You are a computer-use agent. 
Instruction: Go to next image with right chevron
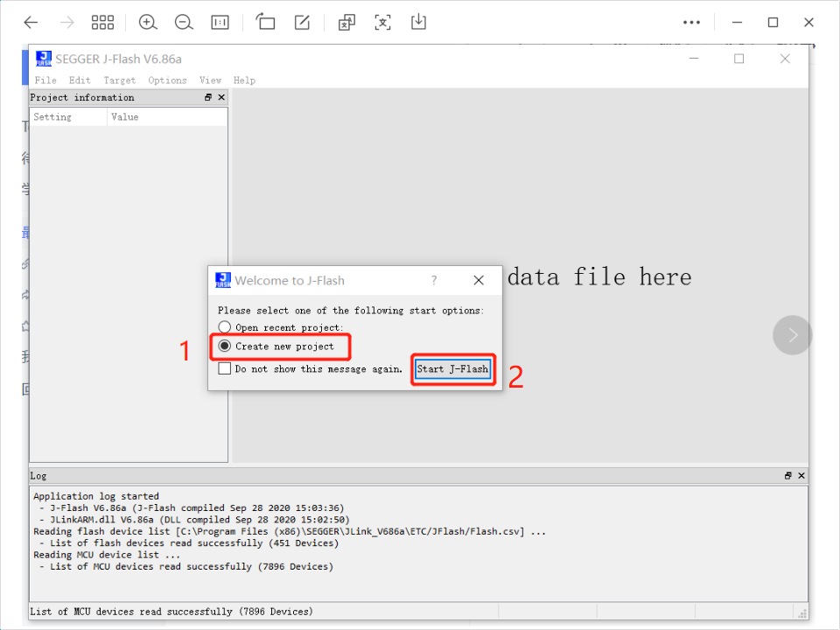793,335
